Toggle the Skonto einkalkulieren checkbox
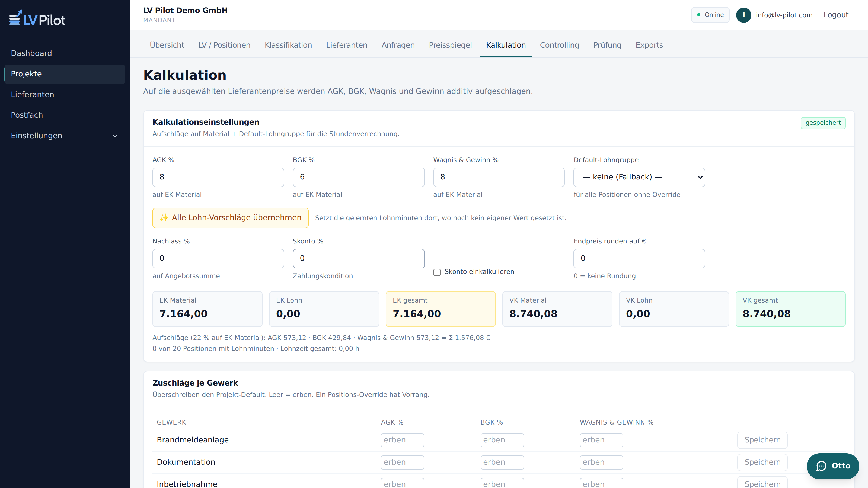Image resolution: width=868 pixels, height=488 pixels. pyautogui.click(x=437, y=272)
